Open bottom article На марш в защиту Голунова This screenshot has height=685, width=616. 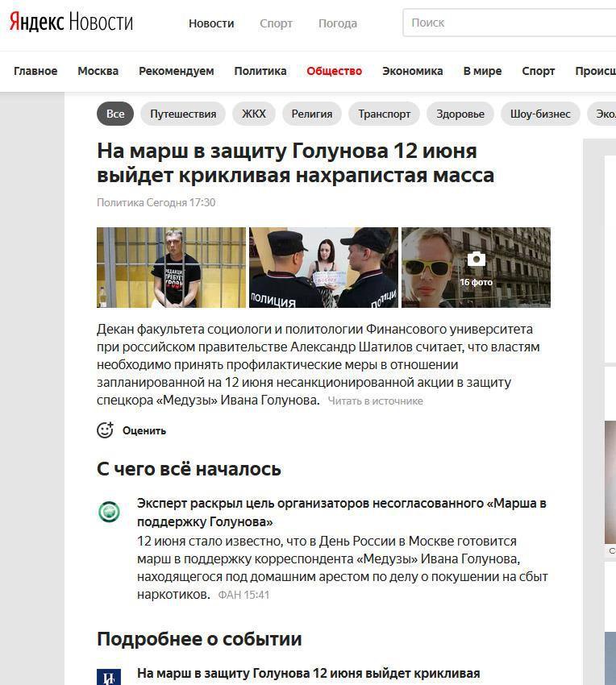(x=308, y=673)
